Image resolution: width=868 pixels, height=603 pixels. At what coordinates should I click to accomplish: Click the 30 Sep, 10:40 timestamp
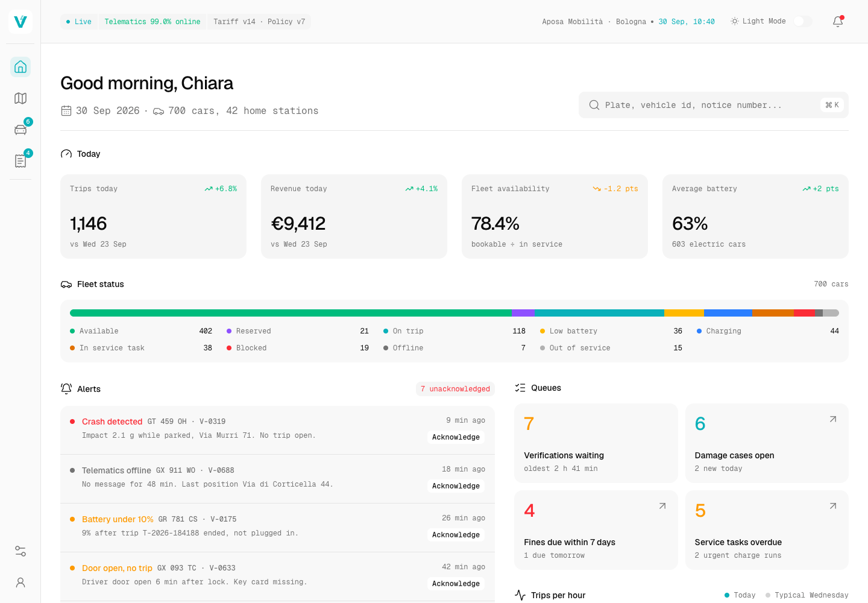click(687, 22)
